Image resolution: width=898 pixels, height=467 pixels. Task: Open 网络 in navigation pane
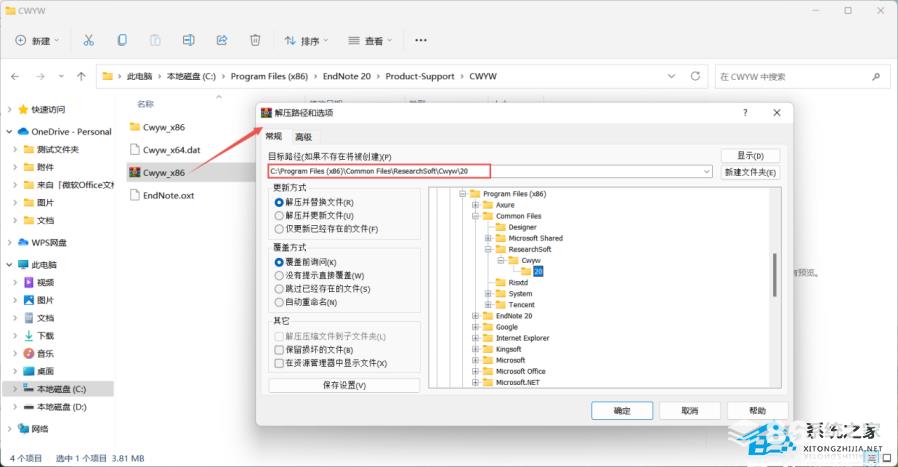pos(40,429)
